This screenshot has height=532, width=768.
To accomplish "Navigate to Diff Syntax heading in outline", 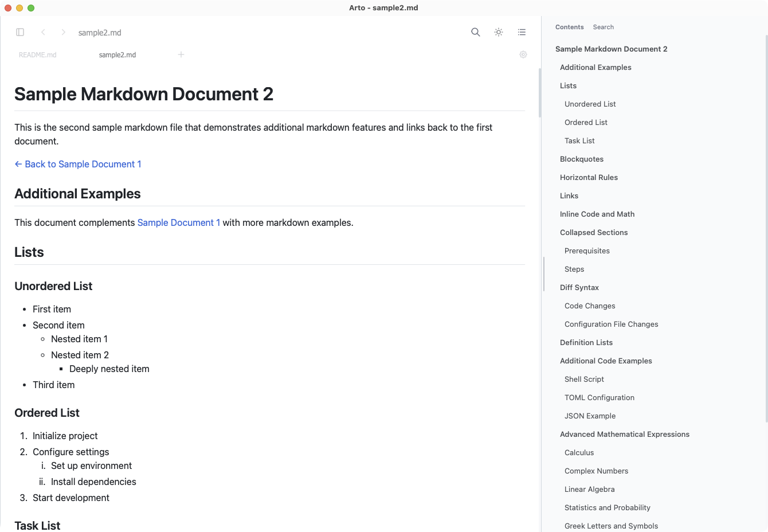I will [x=579, y=287].
